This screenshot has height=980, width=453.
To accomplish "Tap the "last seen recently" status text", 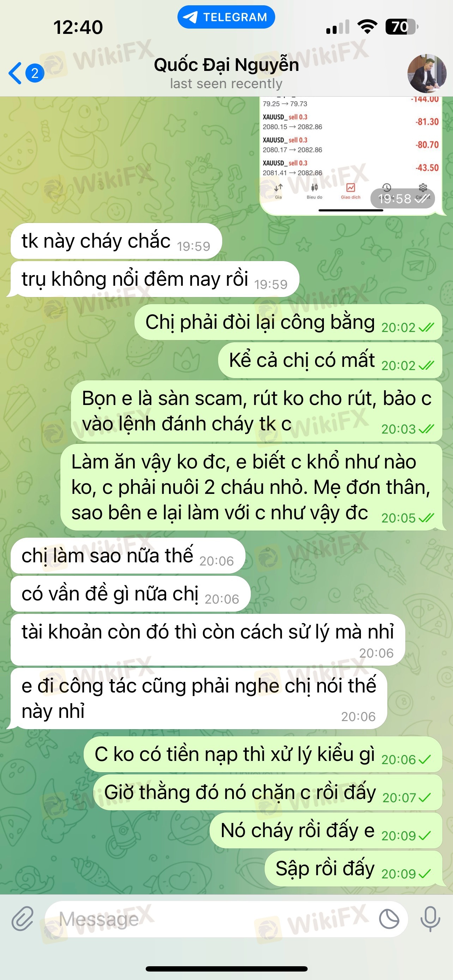I will 226,83.
